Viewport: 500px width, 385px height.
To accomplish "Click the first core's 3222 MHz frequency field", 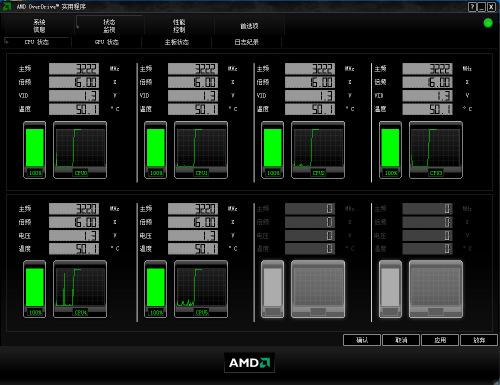I will coord(74,69).
